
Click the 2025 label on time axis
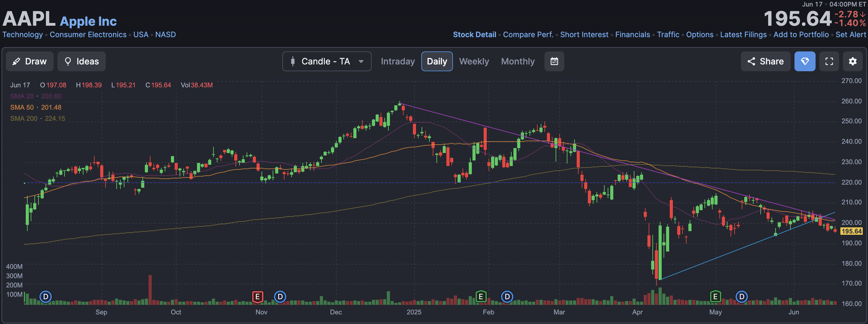pos(414,312)
